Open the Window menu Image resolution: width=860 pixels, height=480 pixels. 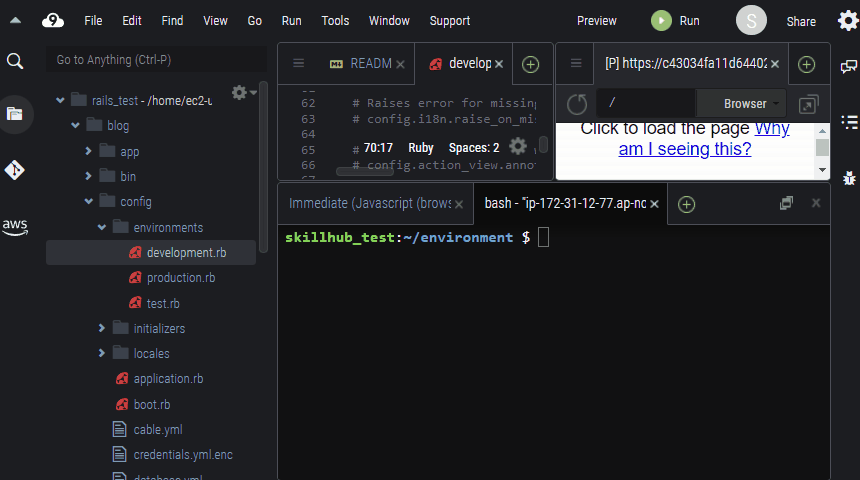tap(389, 21)
